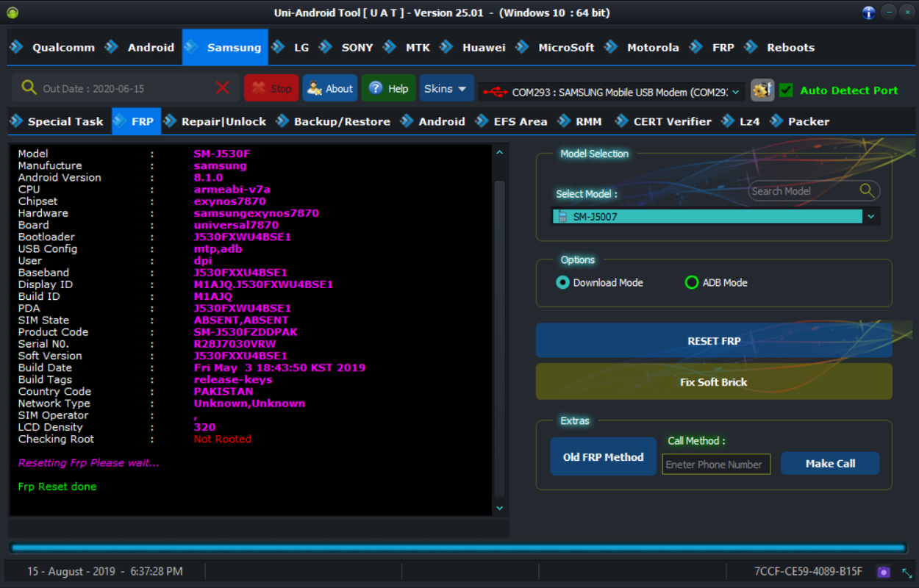Viewport: 919px width, 588px height.
Task: Open the Android sub-tab in second row
Action: 433,121
